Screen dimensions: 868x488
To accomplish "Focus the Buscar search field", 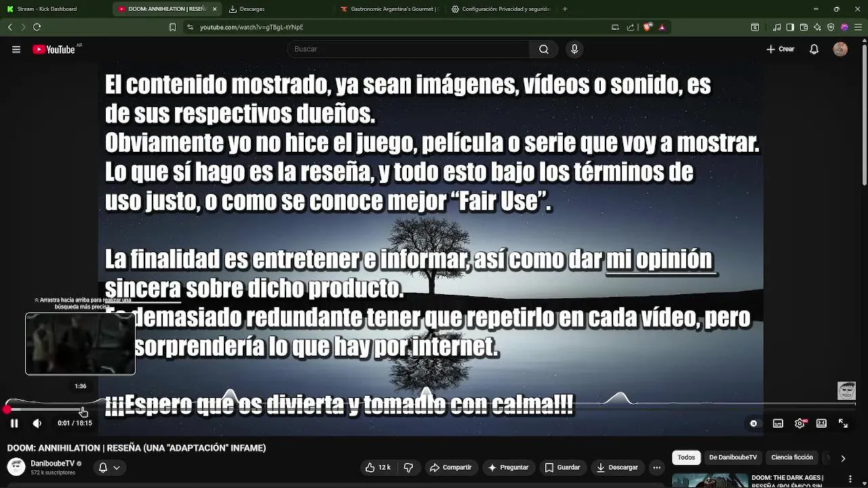I will coord(408,49).
